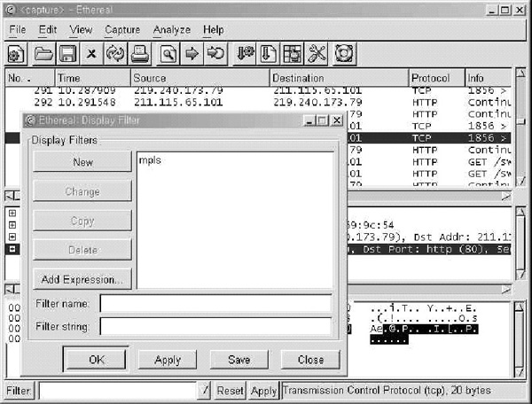Open Preferences tools icon
This screenshot has width=532, height=404.
click(x=317, y=54)
